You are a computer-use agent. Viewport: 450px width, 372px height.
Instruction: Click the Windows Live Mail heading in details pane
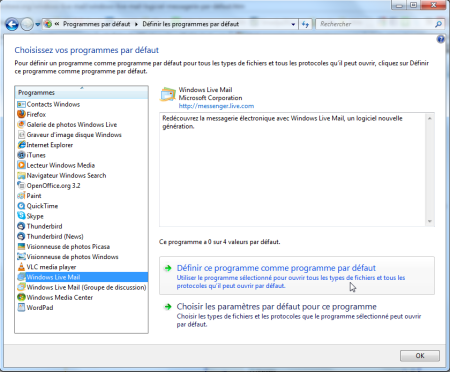click(205, 90)
